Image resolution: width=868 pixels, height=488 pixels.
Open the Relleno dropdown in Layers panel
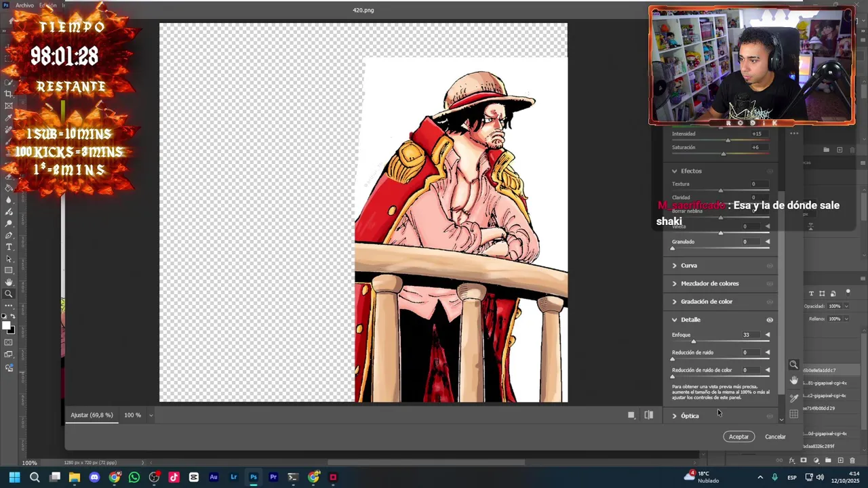pos(846,319)
